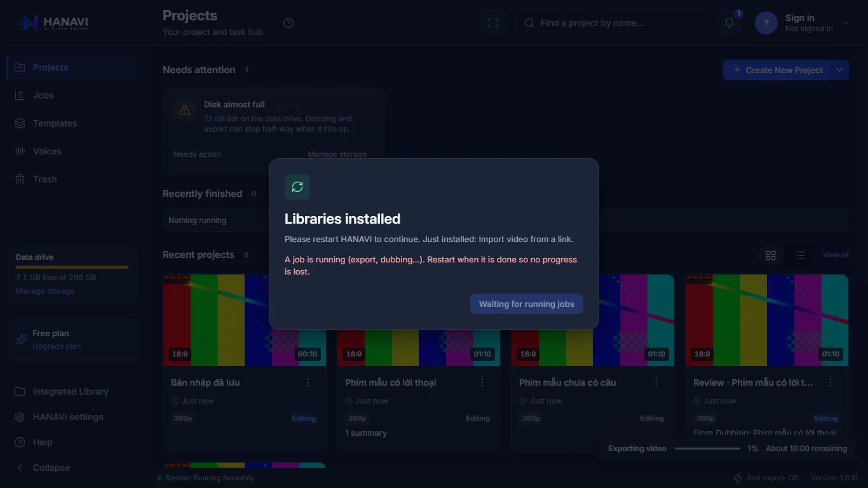Click the Upgrade plan link
868x488 pixels.
(x=57, y=346)
